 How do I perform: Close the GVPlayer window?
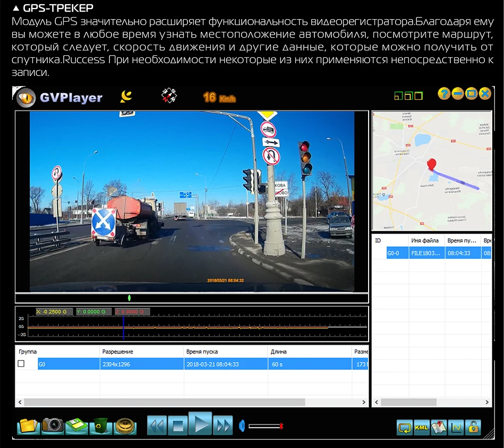[485, 94]
